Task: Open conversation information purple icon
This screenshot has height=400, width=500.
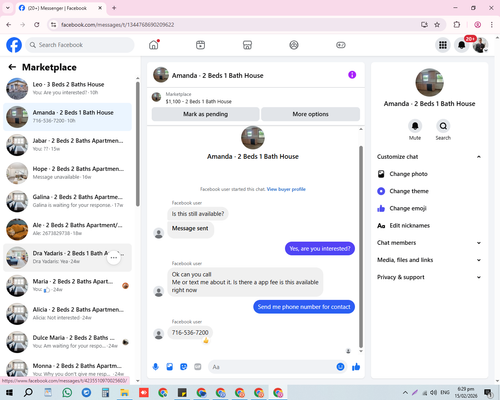Action: click(x=352, y=75)
